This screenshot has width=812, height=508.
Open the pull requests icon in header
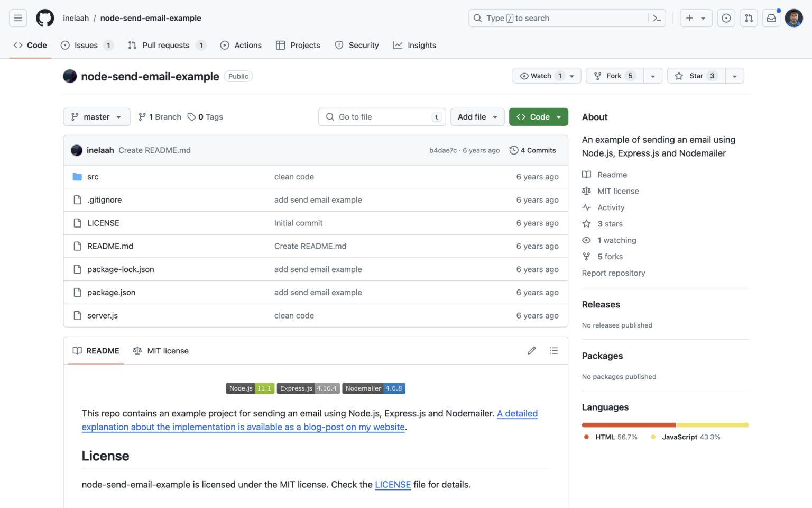749,18
